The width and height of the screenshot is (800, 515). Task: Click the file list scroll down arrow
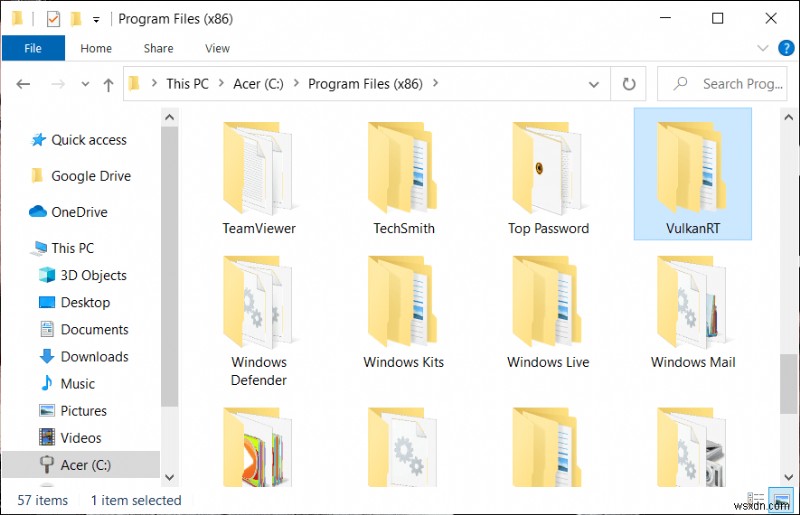(788, 478)
